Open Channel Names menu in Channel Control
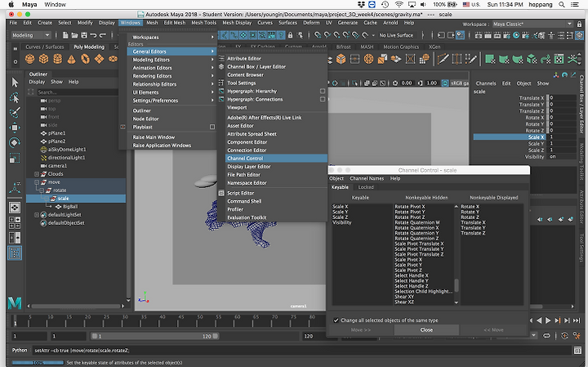588x367 pixels. [x=367, y=179]
